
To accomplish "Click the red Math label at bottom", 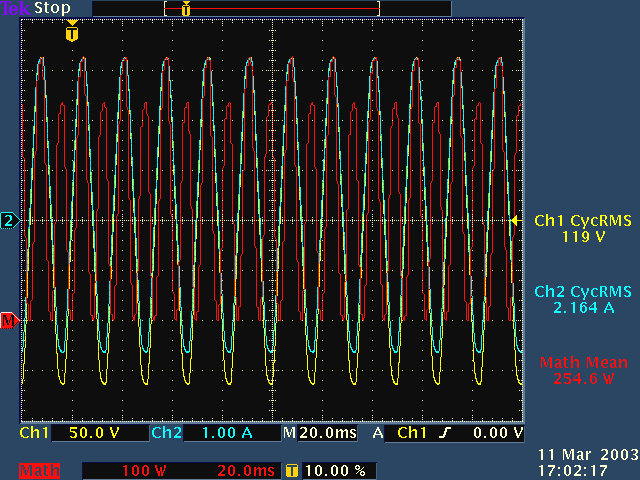I will click(40, 471).
